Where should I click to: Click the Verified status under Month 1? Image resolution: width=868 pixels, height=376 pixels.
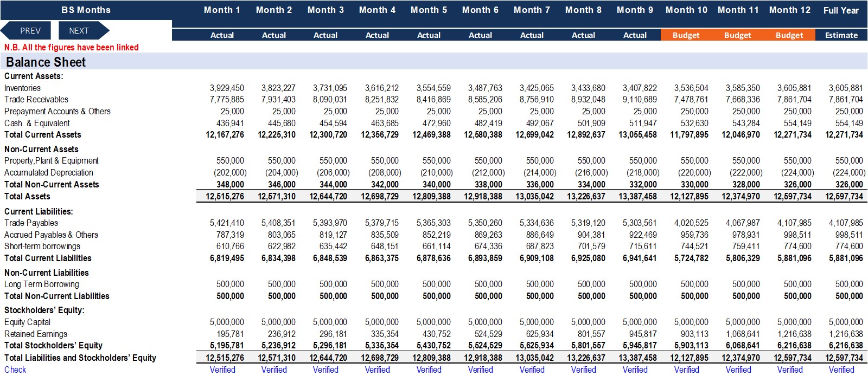pyautogui.click(x=222, y=369)
